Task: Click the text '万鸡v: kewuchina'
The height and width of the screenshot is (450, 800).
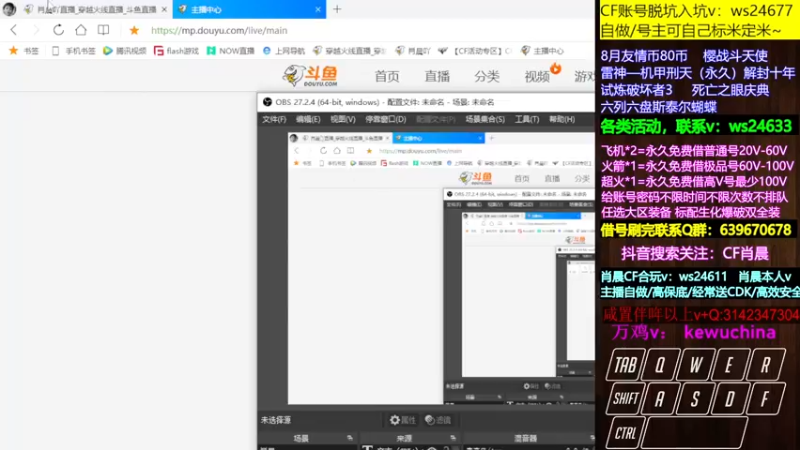Action: (694, 333)
